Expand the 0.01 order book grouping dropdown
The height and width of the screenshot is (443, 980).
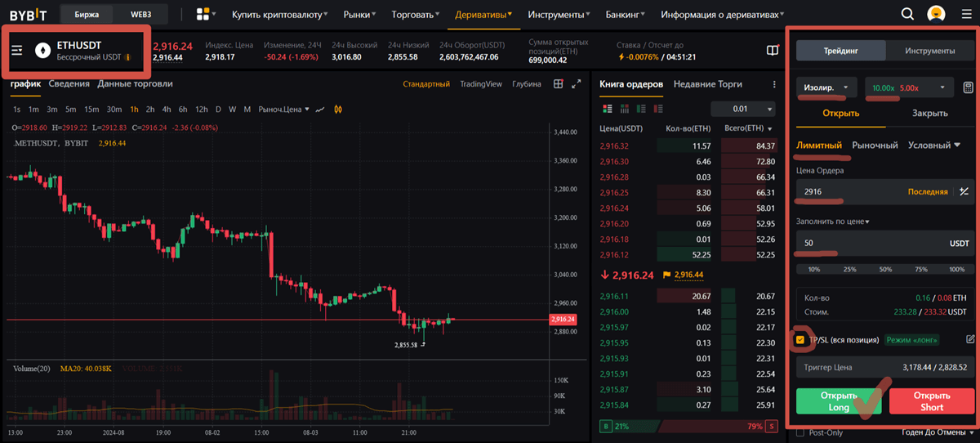[742, 109]
